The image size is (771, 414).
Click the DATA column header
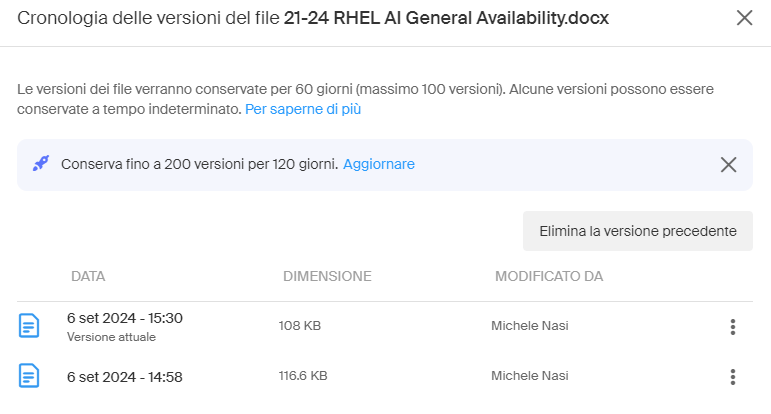(x=88, y=276)
